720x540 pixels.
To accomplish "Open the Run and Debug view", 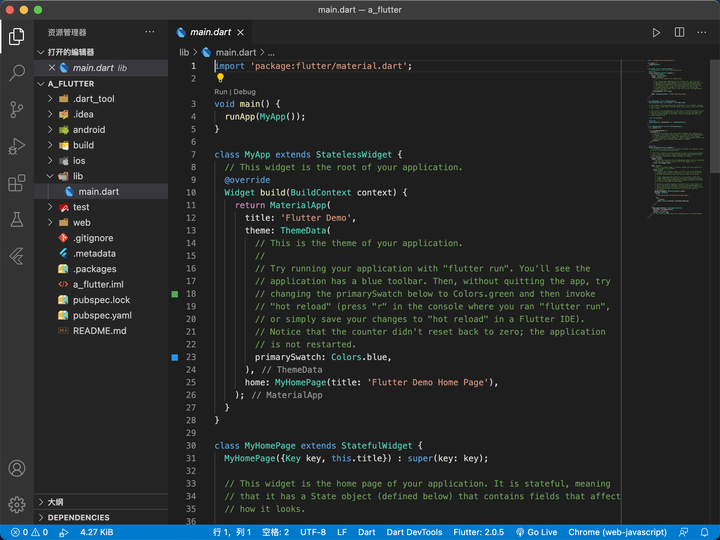I will pos(17,146).
